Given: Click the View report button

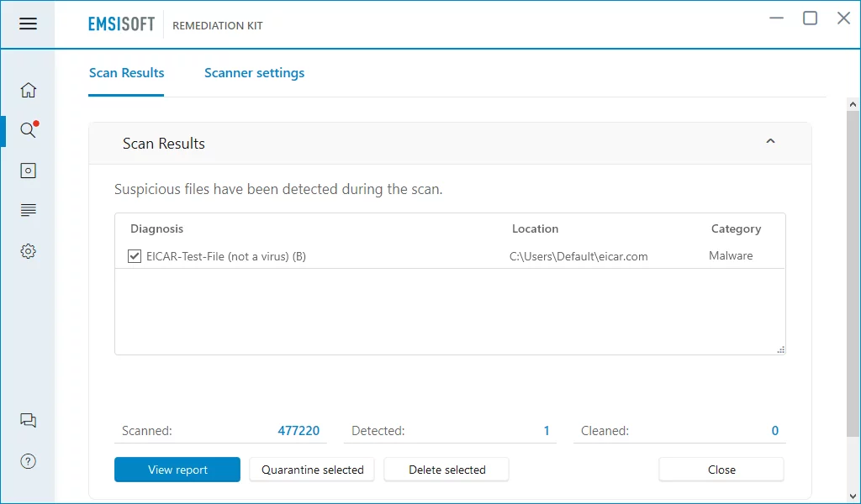Looking at the screenshot, I should pos(177,470).
